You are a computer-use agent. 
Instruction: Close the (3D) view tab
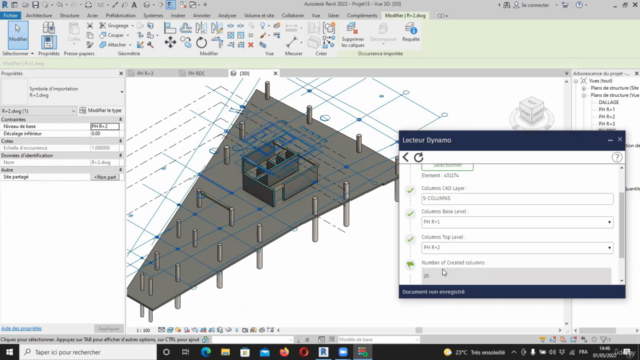point(276,73)
